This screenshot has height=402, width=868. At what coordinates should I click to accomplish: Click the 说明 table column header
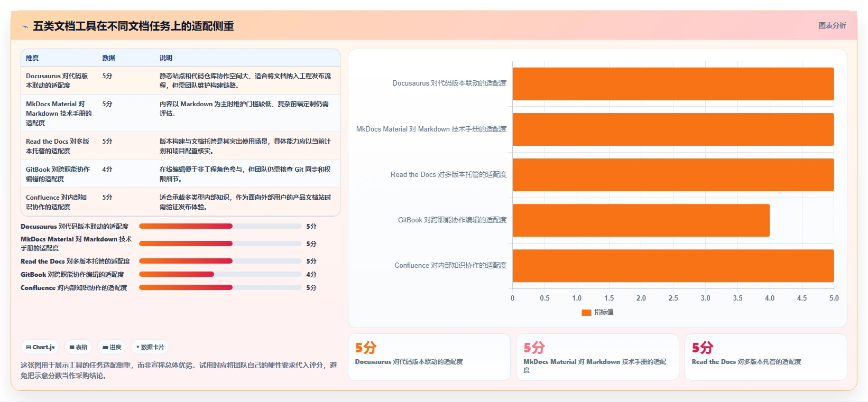pos(166,58)
